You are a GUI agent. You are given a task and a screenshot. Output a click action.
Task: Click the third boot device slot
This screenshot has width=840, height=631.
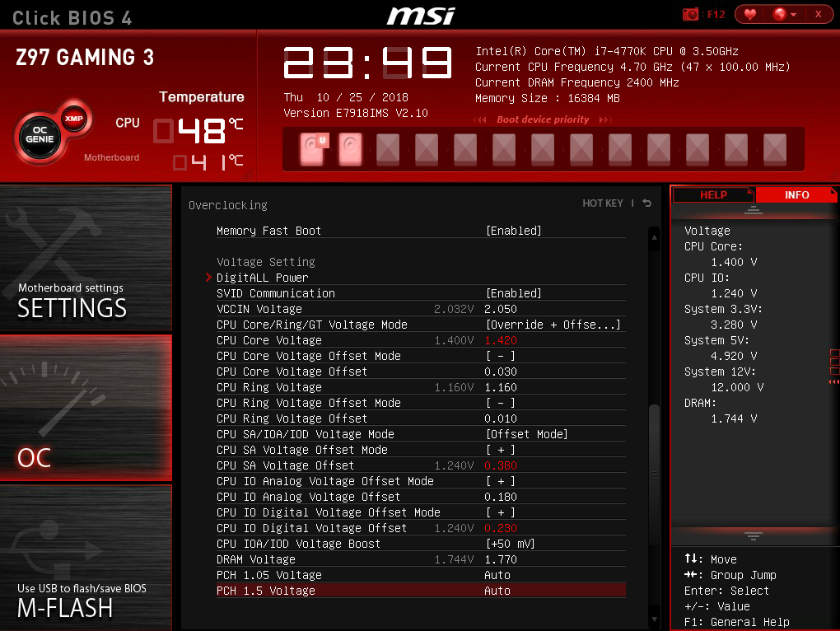(388, 148)
